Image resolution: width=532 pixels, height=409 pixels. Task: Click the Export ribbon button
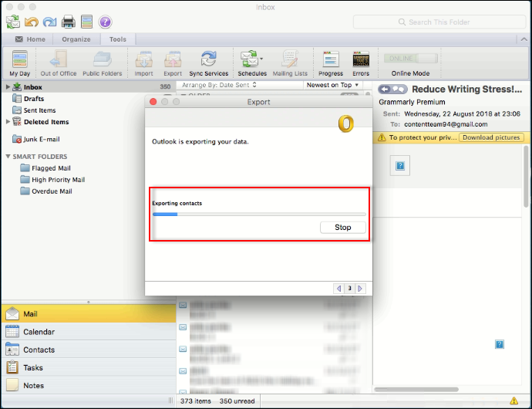pyautogui.click(x=173, y=63)
